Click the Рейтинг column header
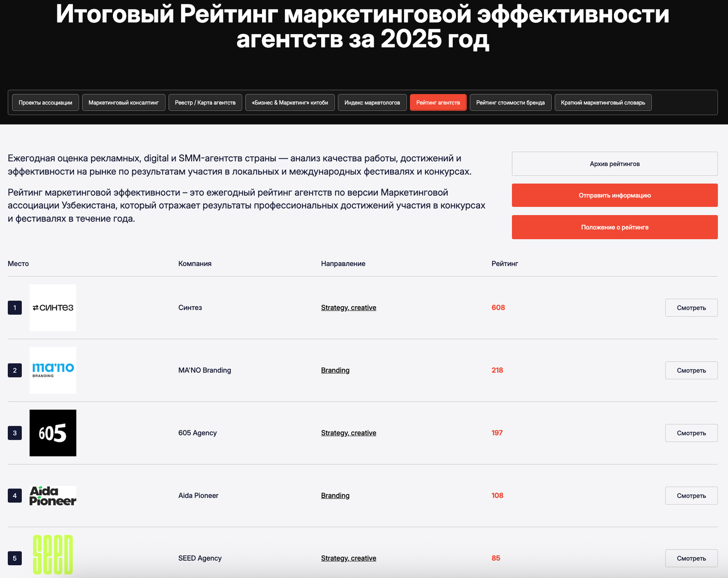 pos(505,264)
